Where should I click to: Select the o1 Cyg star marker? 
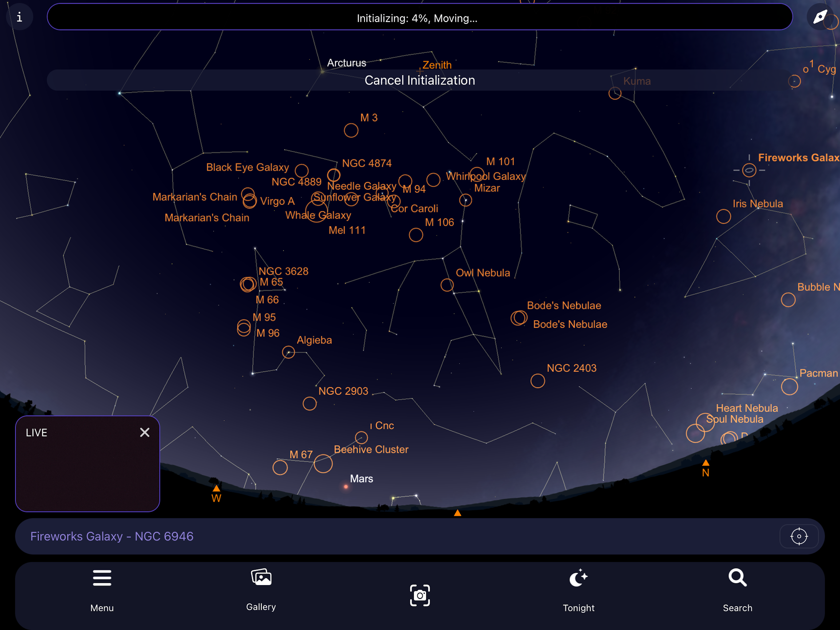tap(794, 81)
